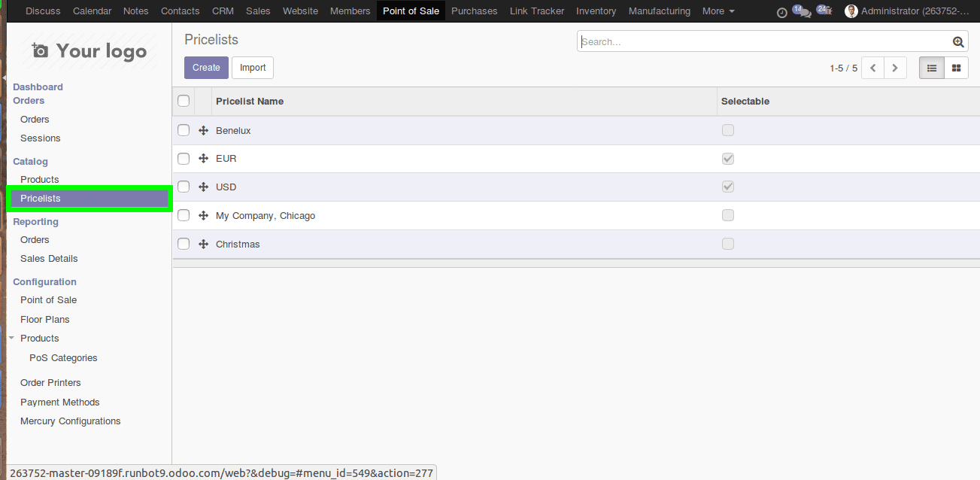Switch to kanban view
This screenshot has width=980, height=480.
coord(956,68)
